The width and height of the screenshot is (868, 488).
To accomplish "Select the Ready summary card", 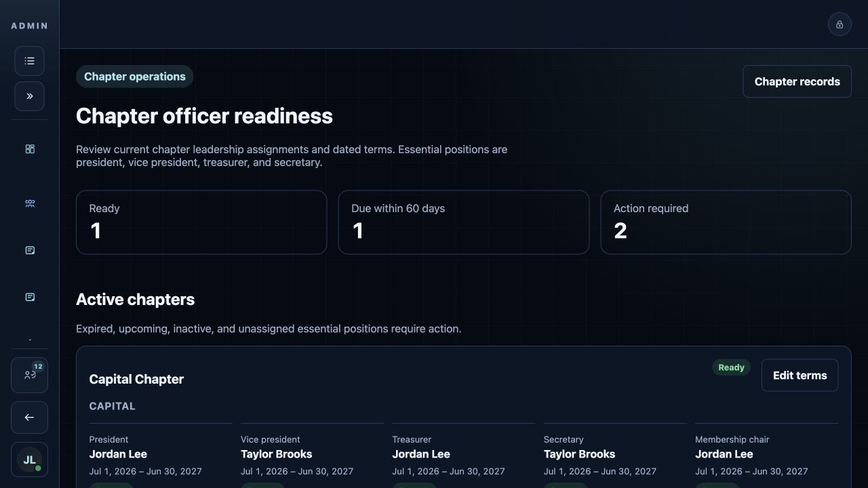I will (201, 222).
